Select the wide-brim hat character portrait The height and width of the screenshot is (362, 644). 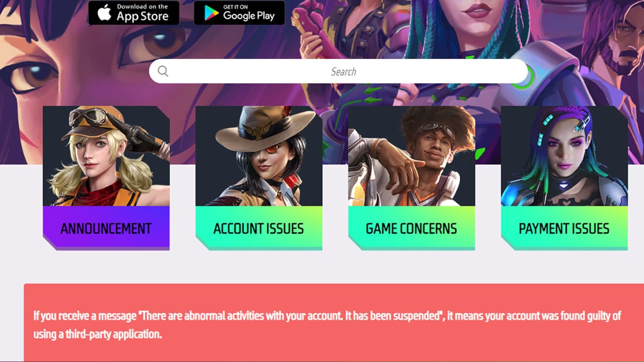pyautogui.click(x=259, y=156)
